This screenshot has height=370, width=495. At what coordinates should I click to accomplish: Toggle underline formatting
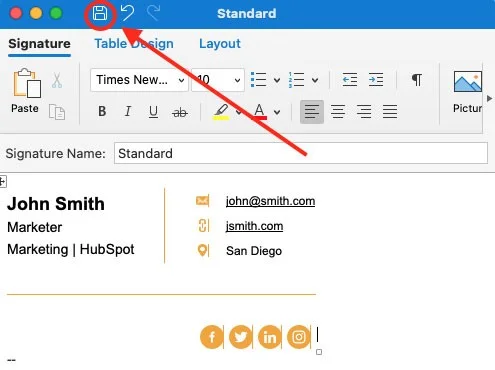point(153,112)
